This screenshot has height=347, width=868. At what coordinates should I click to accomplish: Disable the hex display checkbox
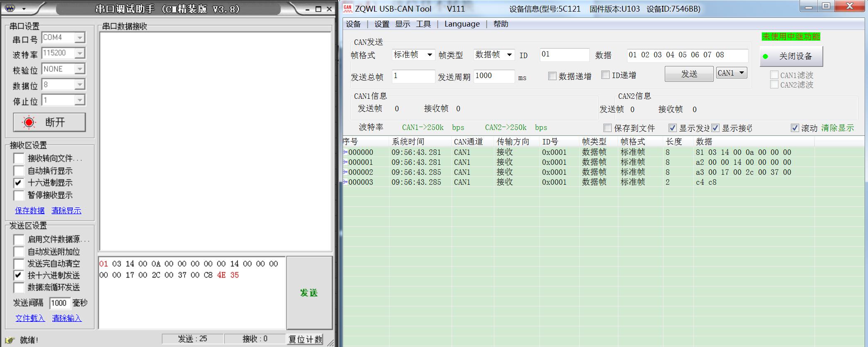pos(19,183)
